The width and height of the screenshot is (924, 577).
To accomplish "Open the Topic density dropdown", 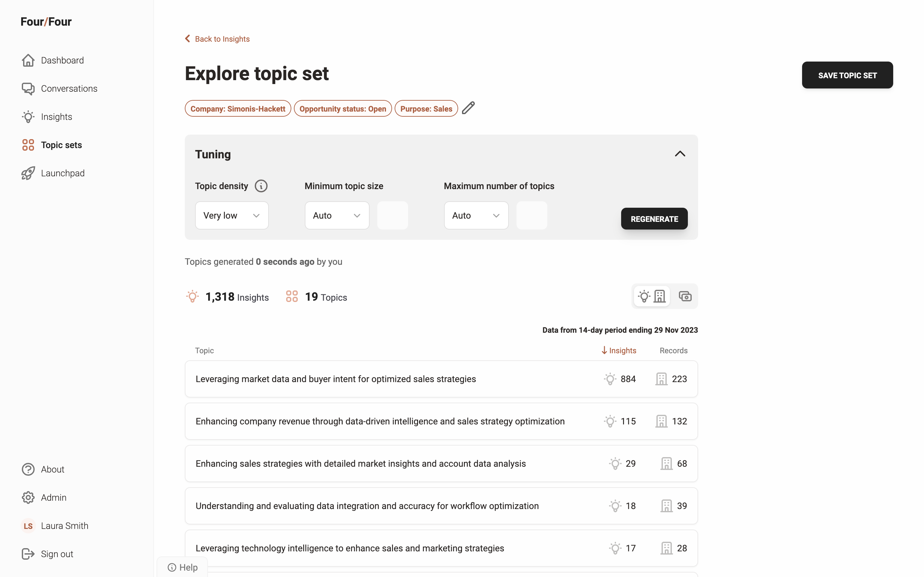I will pyautogui.click(x=232, y=216).
